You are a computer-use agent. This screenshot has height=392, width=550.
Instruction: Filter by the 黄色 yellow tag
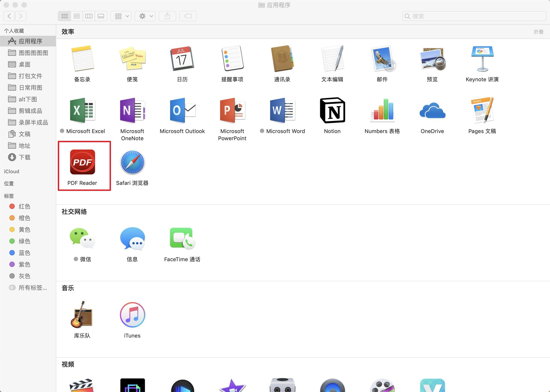(28, 229)
